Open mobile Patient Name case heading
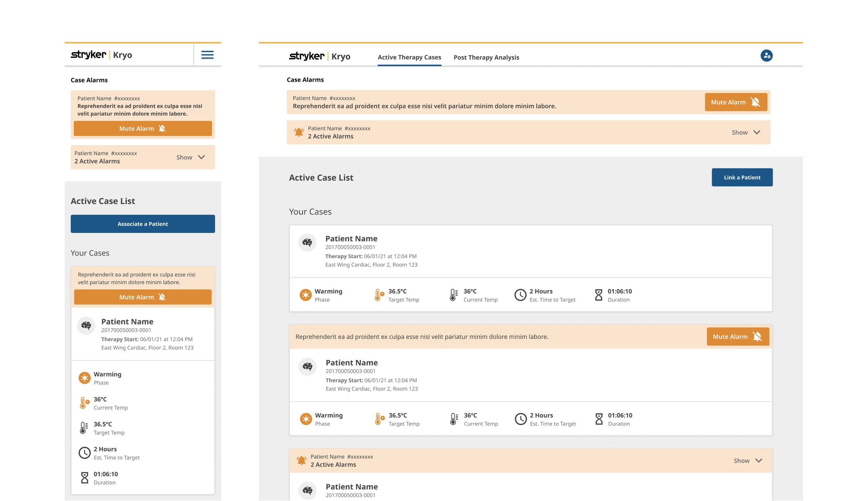Image resolution: width=868 pixels, height=501 pixels. tap(127, 322)
